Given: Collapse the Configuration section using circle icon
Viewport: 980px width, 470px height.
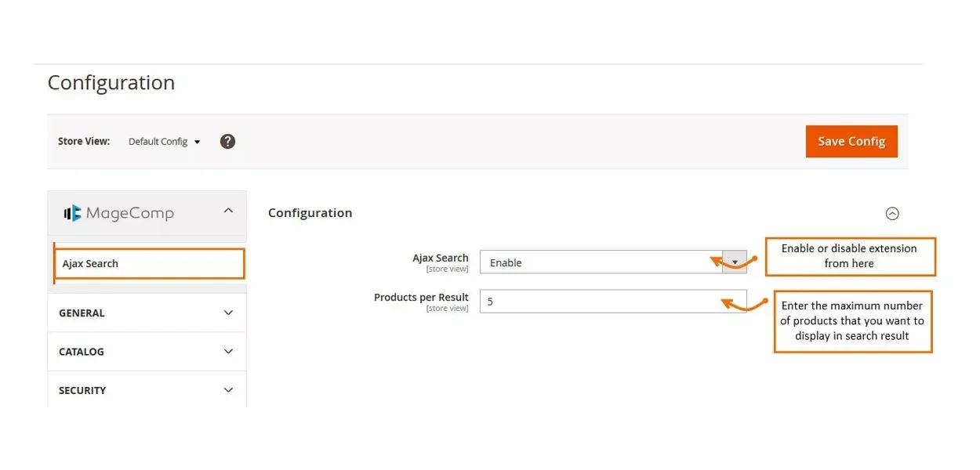Looking at the screenshot, I should point(891,214).
